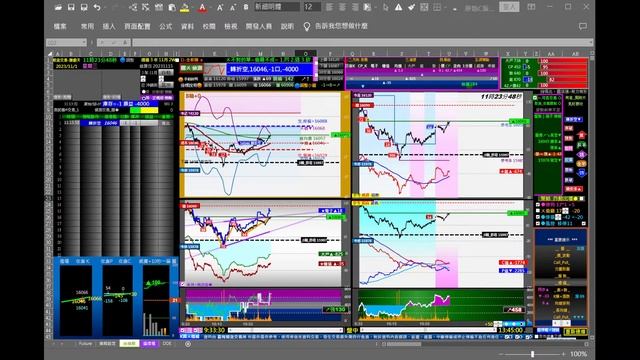The image size is (640, 360).
Task: Toggle the fourth blue-dot indicator checkbox
Action: (538, 223)
